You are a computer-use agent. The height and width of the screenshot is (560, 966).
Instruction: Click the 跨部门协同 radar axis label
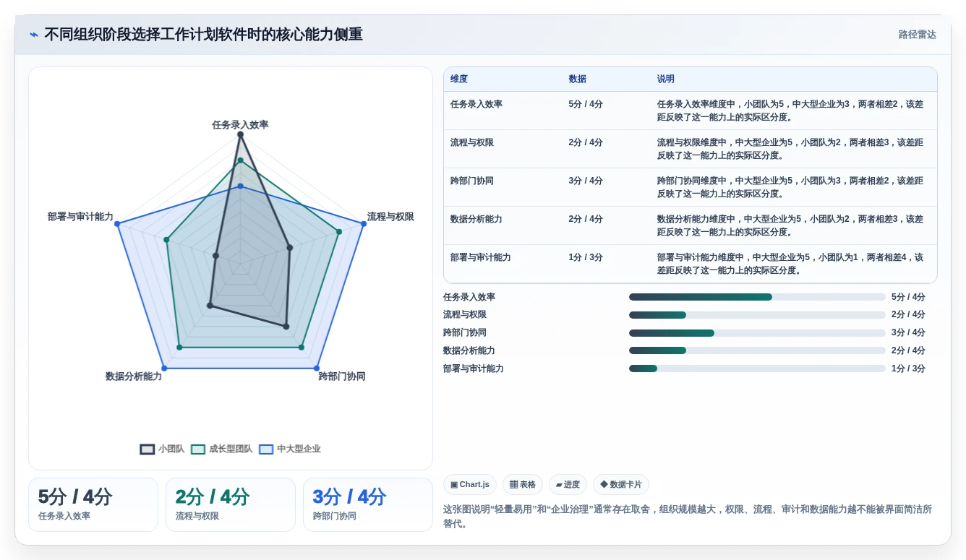coord(342,376)
